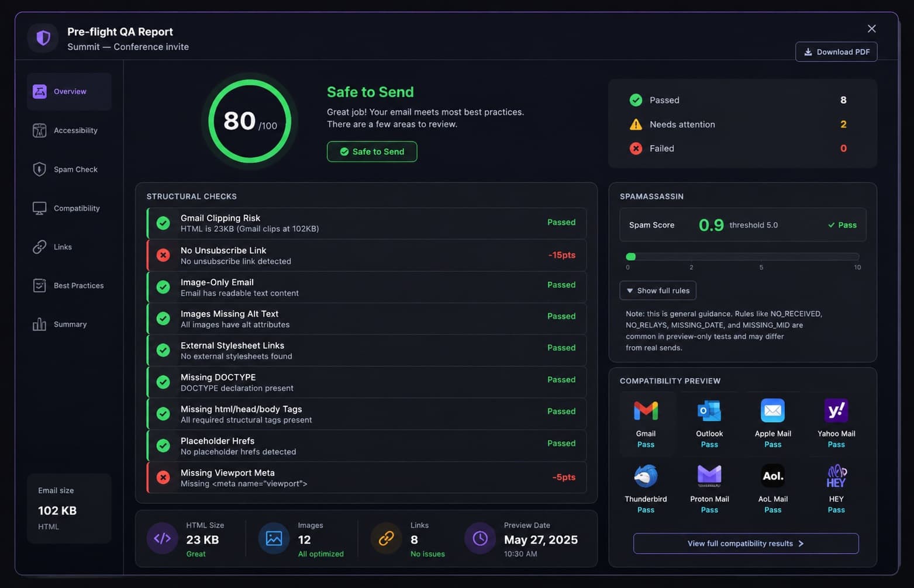Download the report as PDF
This screenshot has height=588, width=914.
point(836,52)
